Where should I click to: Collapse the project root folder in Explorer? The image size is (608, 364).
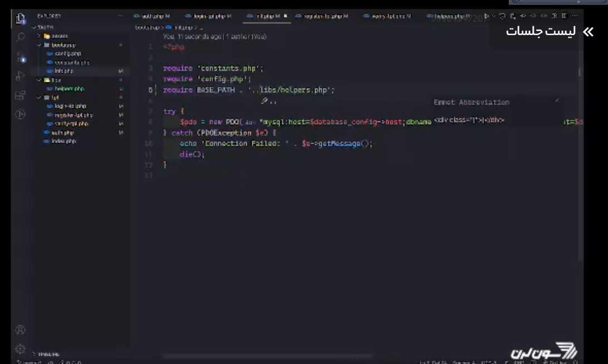[x=34, y=27]
